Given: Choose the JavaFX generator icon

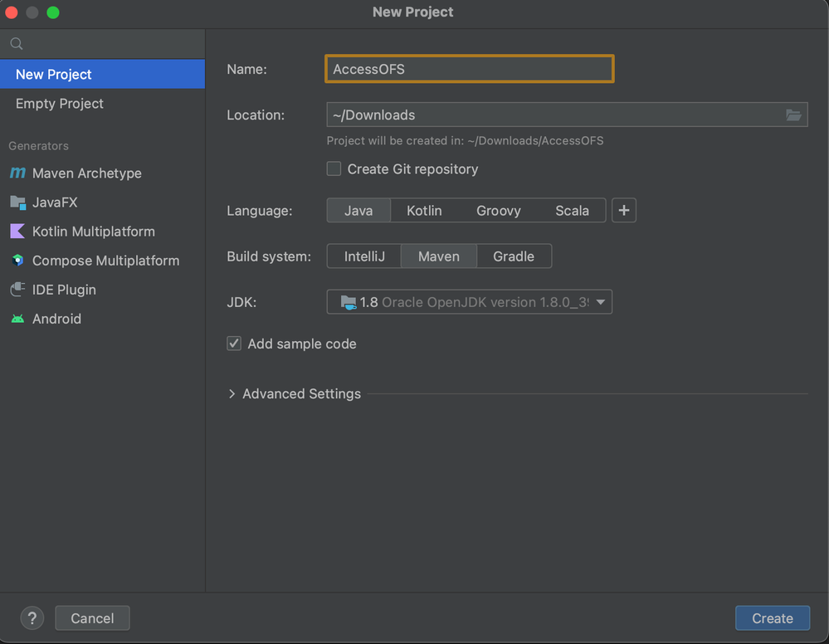Looking at the screenshot, I should tap(18, 202).
